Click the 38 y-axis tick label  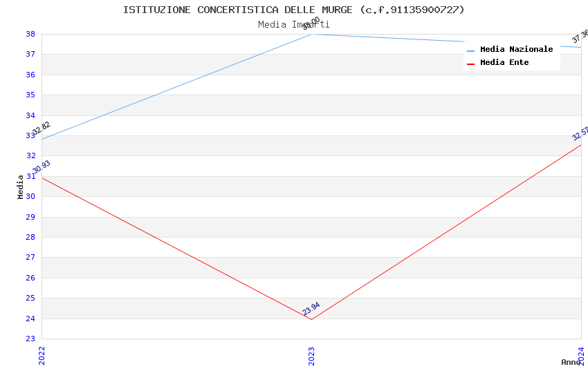(30, 34)
